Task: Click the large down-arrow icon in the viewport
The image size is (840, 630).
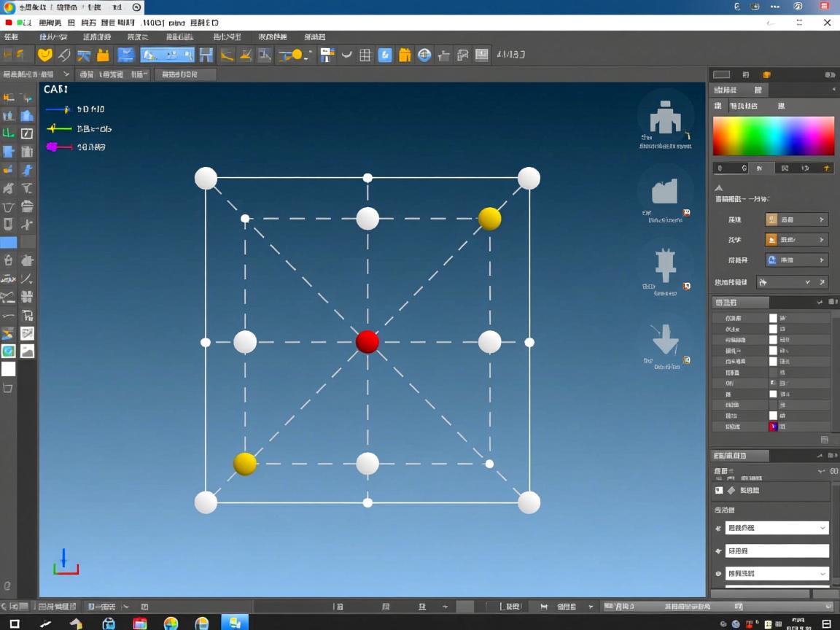Action: click(665, 340)
